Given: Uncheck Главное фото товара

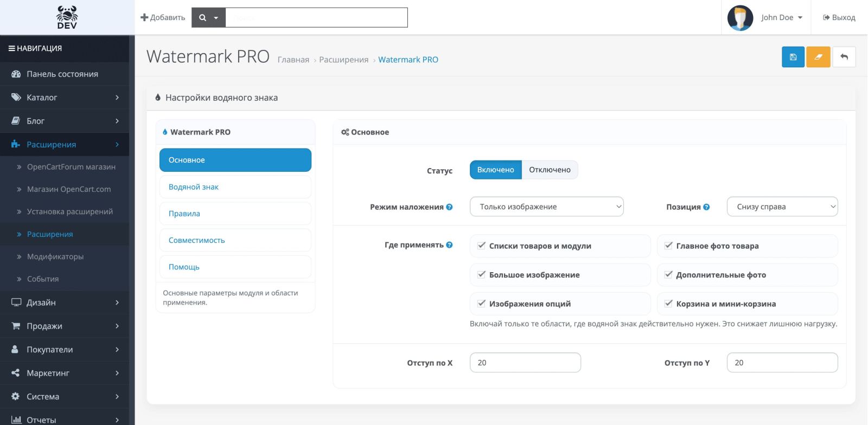Looking at the screenshot, I should pos(668,245).
